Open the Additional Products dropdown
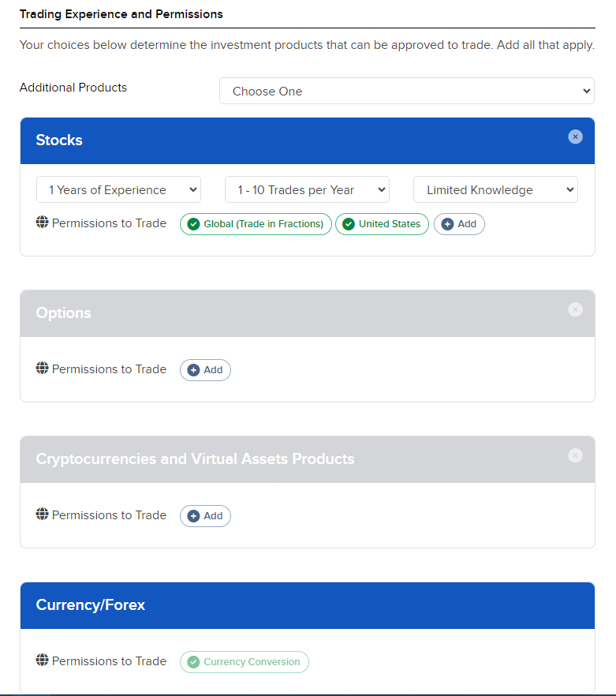This screenshot has width=616, height=696. 407,91
